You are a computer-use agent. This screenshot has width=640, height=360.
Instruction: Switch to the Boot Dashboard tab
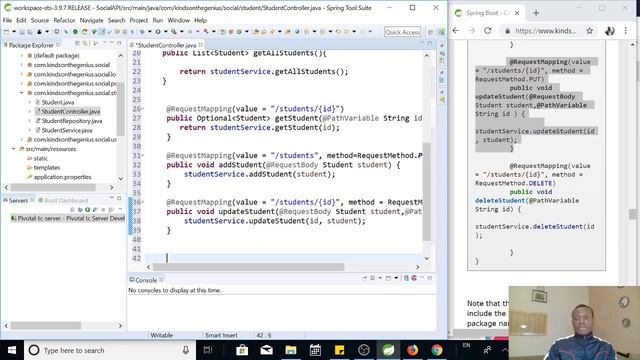tap(63, 200)
